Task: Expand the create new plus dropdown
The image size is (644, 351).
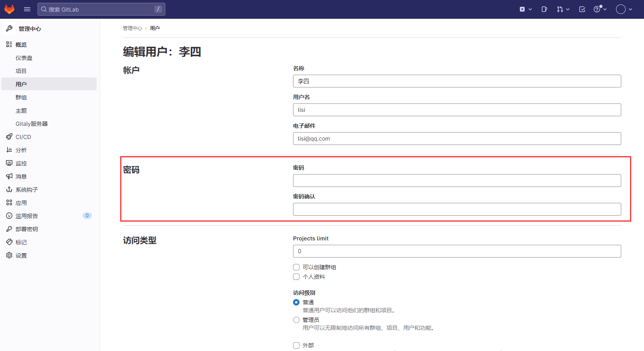Action: point(525,9)
